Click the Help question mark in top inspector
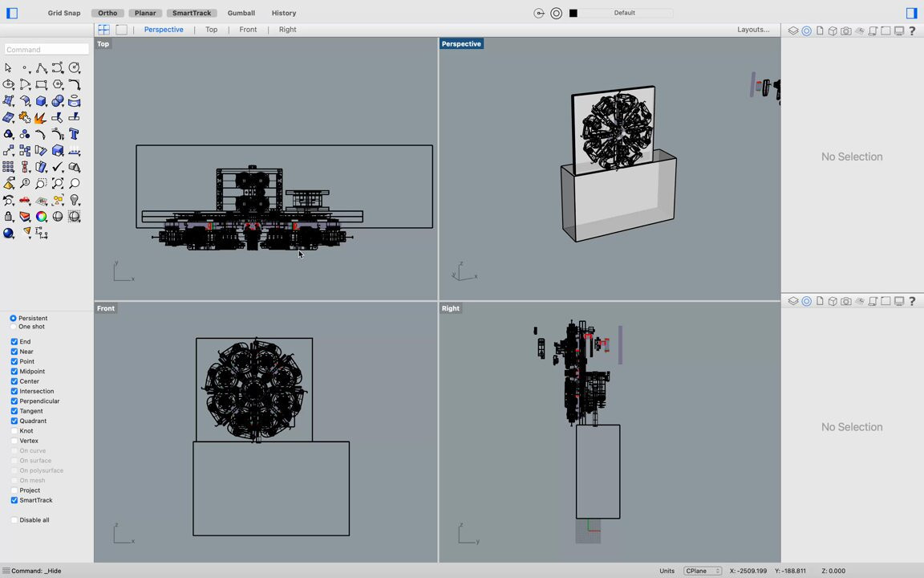The height and width of the screenshot is (578, 924). [x=912, y=31]
